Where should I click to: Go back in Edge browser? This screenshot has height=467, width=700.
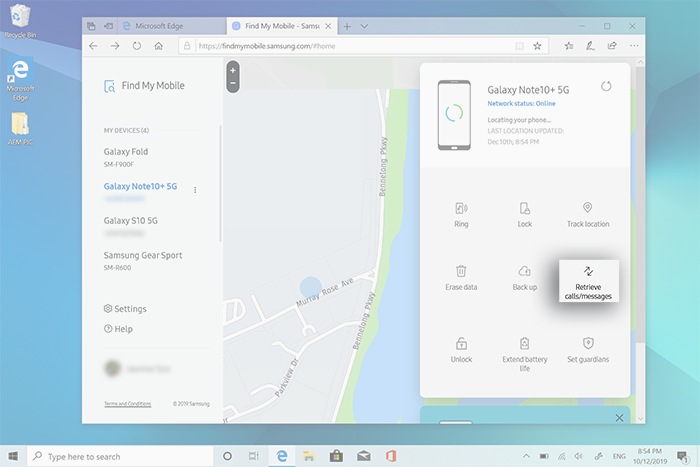pos(93,46)
